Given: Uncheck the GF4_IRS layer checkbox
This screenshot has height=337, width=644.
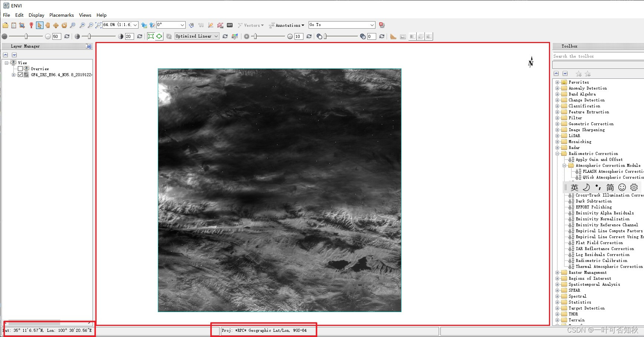Looking at the screenshot, I should (x=20, y=75).
